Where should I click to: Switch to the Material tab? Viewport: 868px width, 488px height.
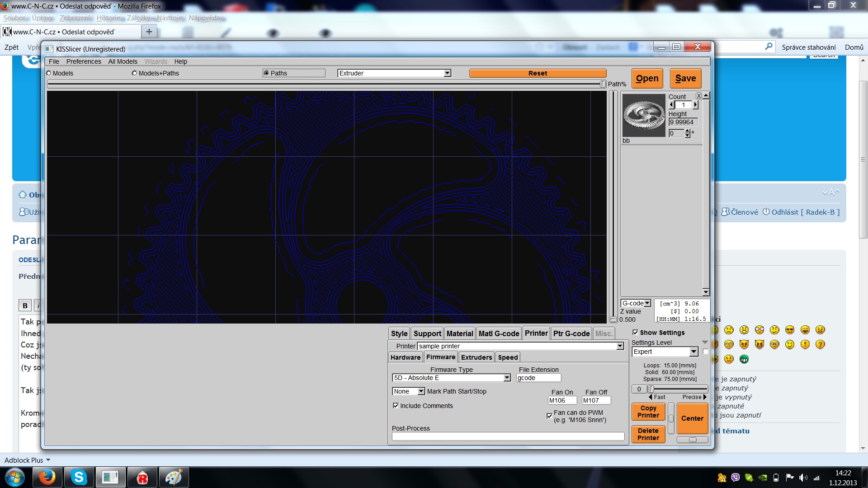459,333
